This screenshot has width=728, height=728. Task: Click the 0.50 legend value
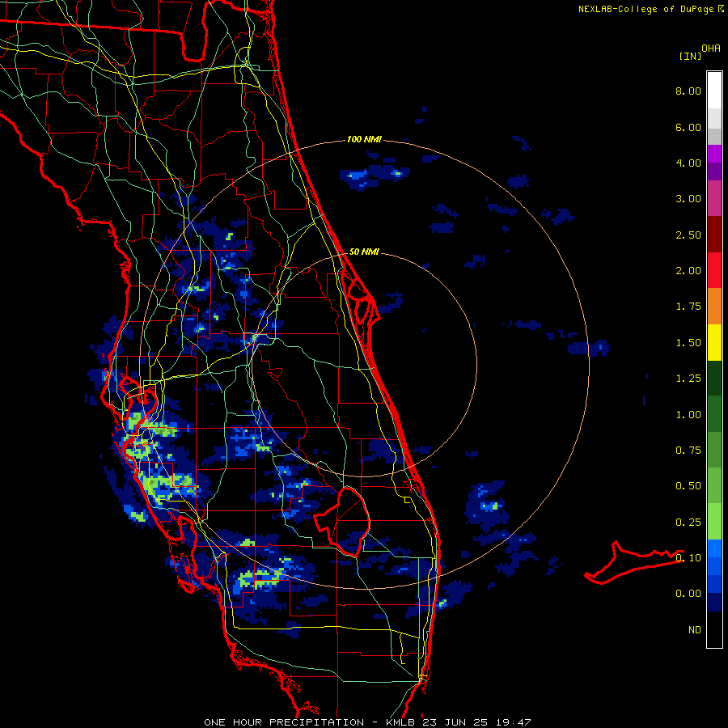tap(688, 486)
